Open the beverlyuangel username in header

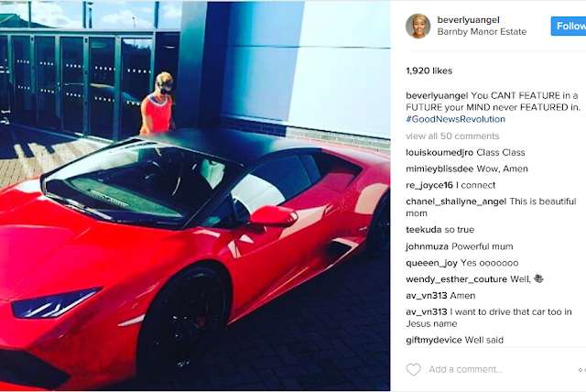click(468, 20)
